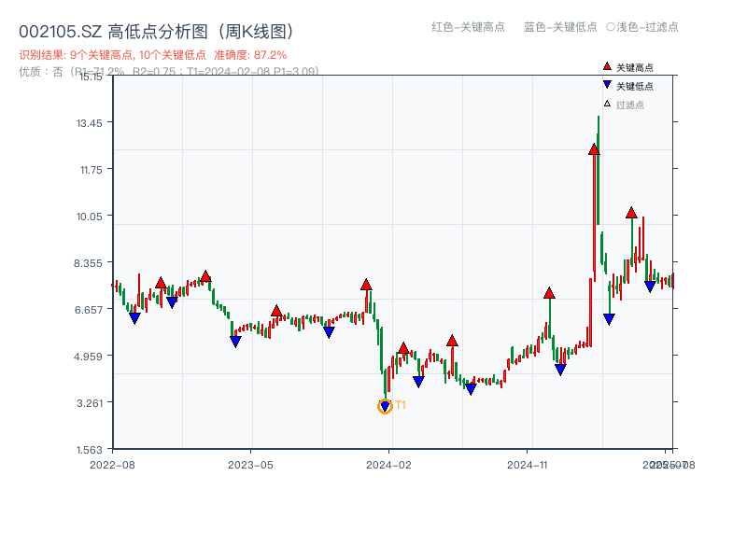Image resolution: width=747 pixels, height=560 pixels.
Task: Click the red 识别结果 summary line
Action: click(x=153, y=55)
